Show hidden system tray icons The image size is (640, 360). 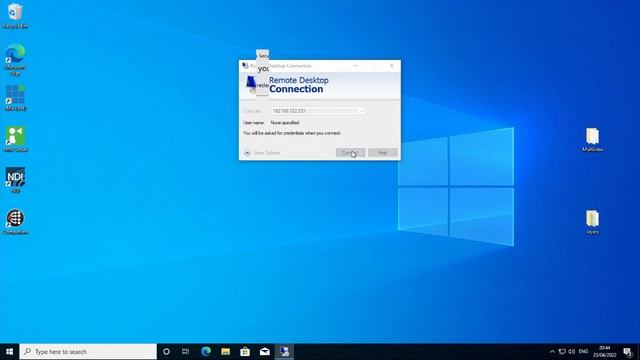(x=552, y=351)
